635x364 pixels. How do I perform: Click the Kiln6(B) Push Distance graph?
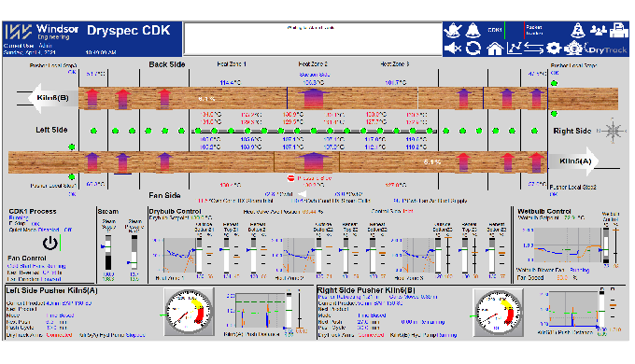tap(573, 308)
